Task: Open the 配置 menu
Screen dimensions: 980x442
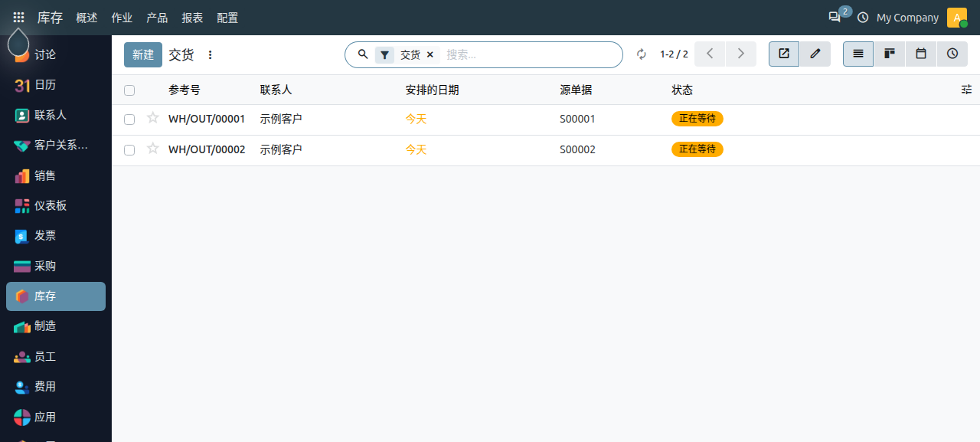Action: [x=227, y=18]
